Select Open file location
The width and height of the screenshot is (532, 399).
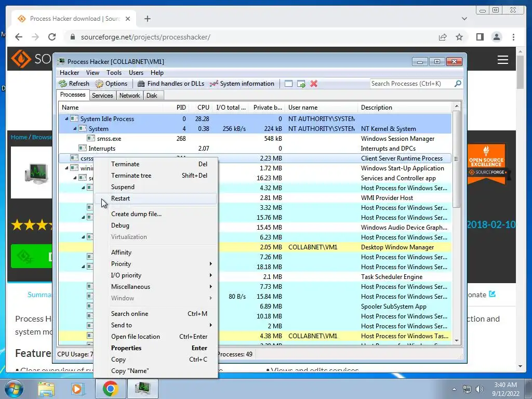point(155,337)
